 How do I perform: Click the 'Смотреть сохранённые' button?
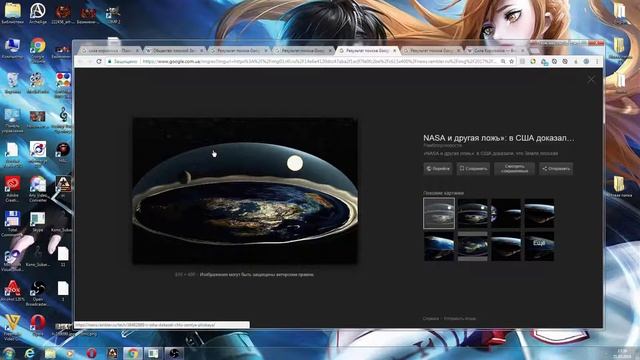tap(514, 169)
